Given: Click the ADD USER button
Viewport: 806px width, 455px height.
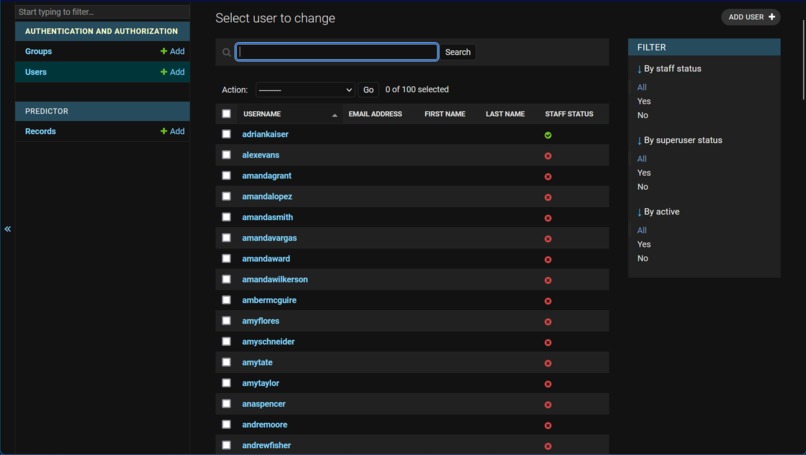Looking at the screenshot, I should [x=751, y=17].
